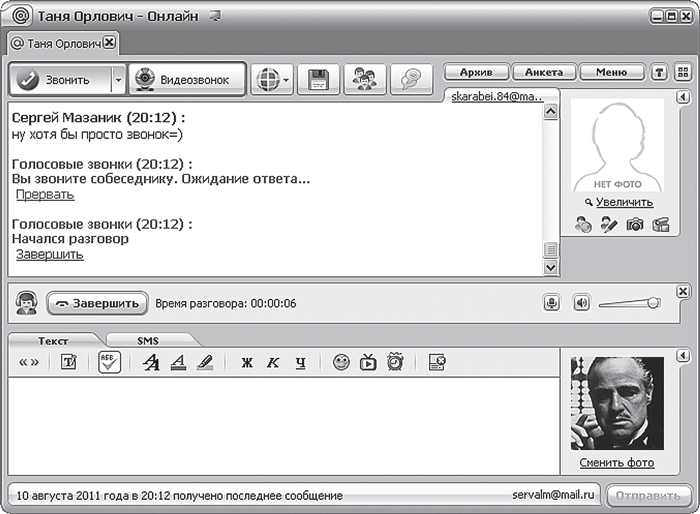
Task: Open the TV multimedia icon
Action: (x=368, y=362)
